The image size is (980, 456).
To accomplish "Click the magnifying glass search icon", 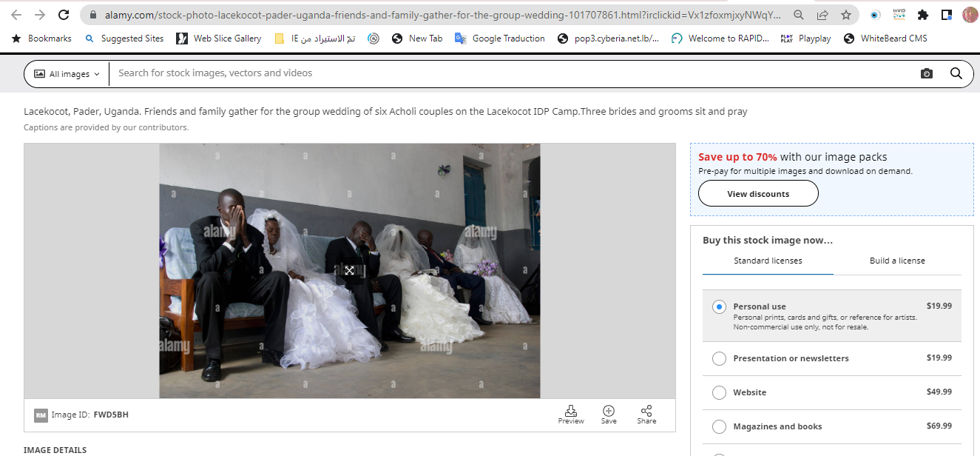I will click(956, 73).
